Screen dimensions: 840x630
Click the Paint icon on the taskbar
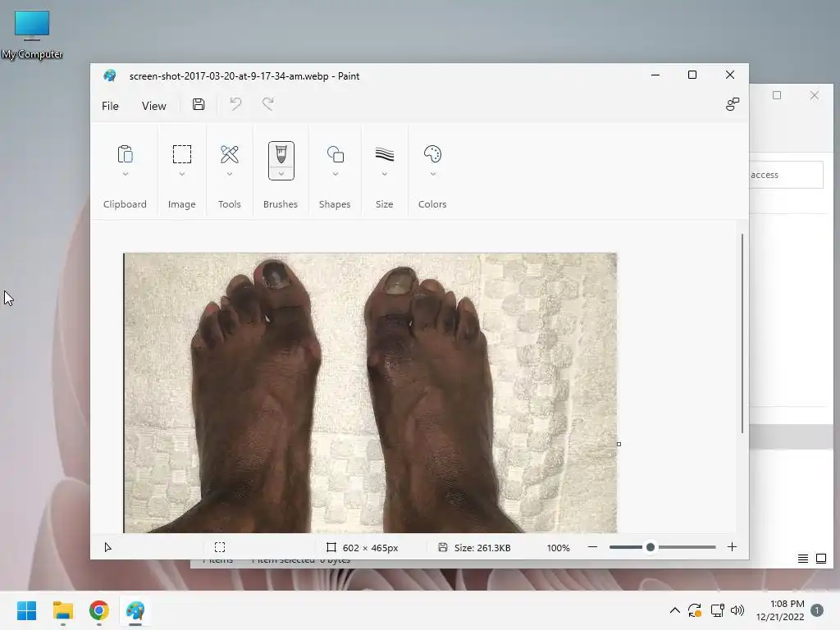coord(135,610)
